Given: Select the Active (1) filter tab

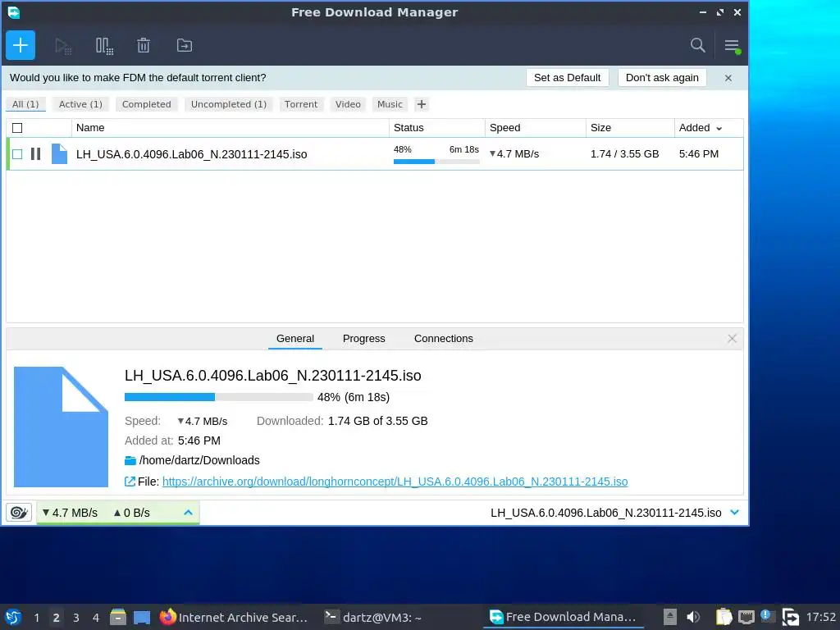Looking at the screenshot, I should click(x=80, y=104).
